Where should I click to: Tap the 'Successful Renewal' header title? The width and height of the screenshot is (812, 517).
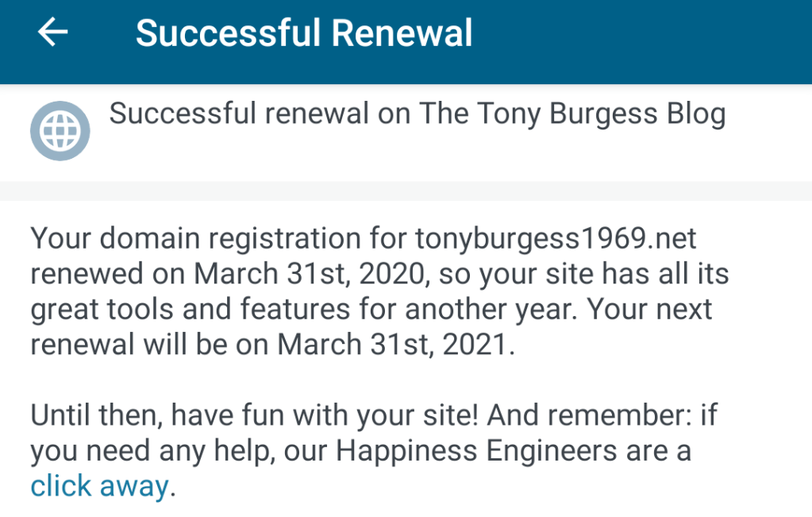tap(304, 33)
